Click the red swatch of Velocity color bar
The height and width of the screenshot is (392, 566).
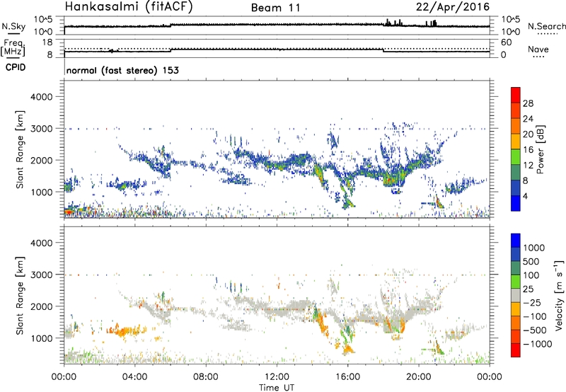(x=516, y=350)
